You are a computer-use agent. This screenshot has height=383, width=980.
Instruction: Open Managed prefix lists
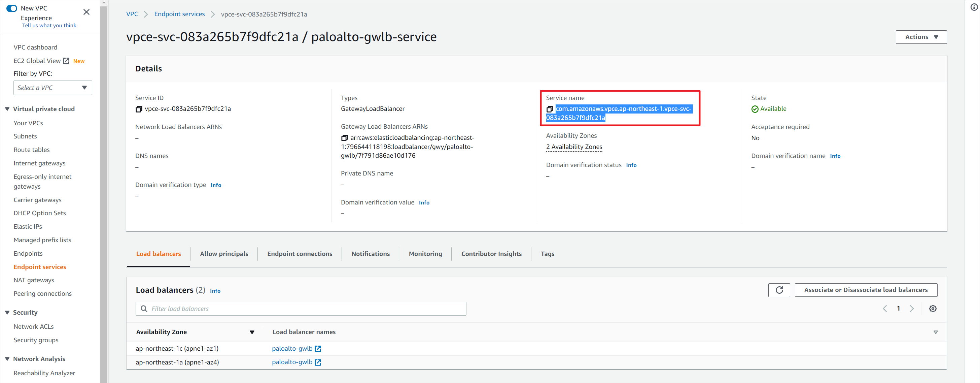[43, 240]
